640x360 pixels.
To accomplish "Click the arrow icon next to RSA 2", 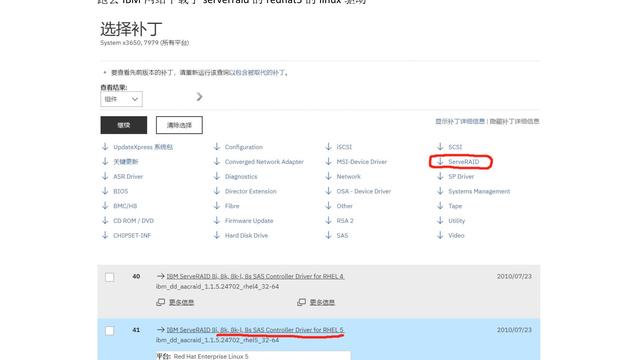I will (329, 220).
